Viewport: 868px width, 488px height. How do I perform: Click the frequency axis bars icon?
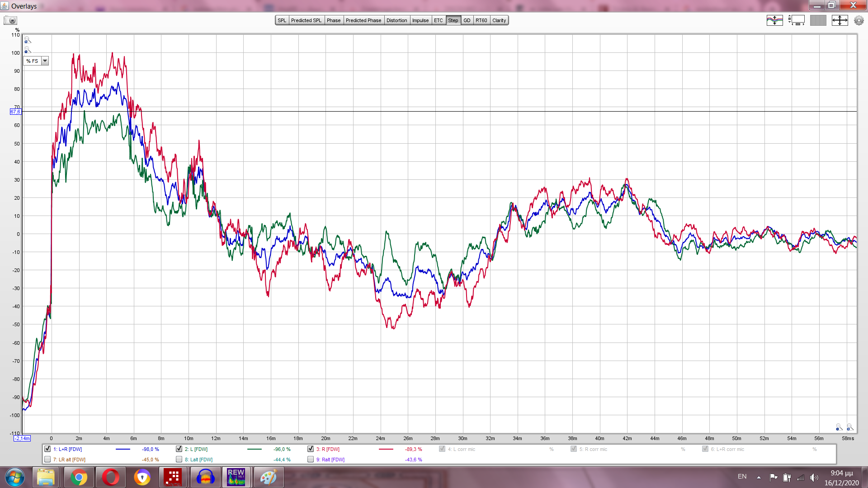(x=818, y=20)
